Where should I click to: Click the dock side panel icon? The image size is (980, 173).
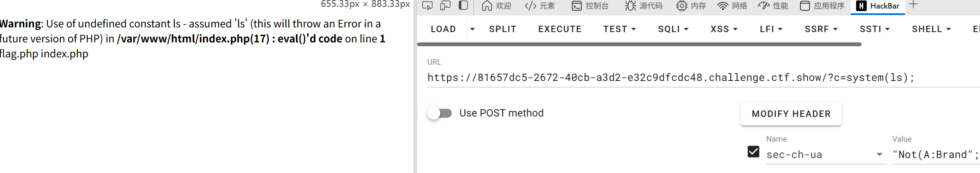point(463,6)
